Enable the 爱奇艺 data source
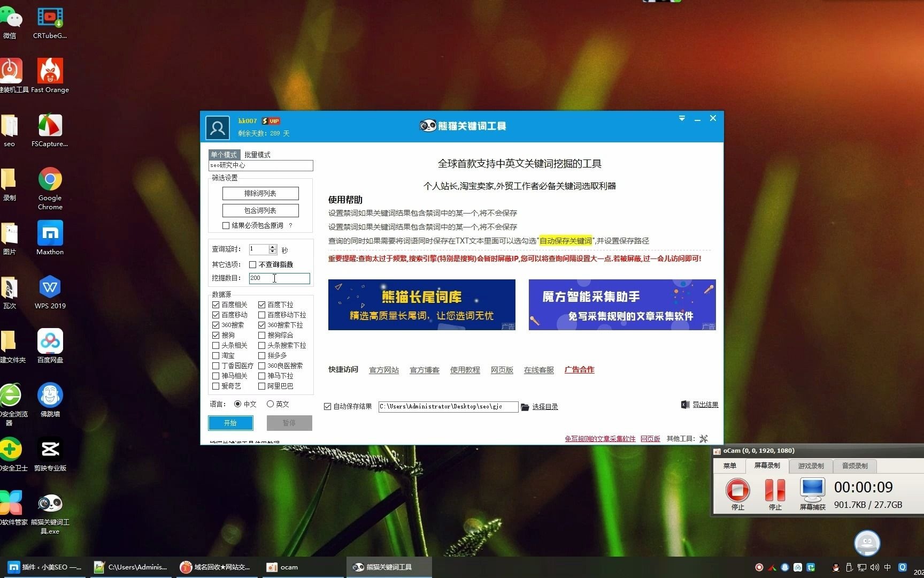 (216, 386)
